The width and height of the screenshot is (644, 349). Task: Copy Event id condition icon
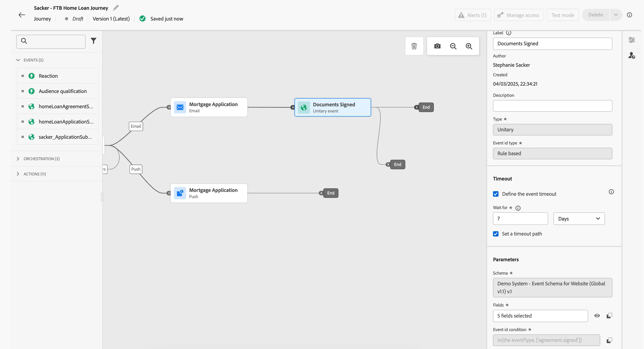point(609,340)
